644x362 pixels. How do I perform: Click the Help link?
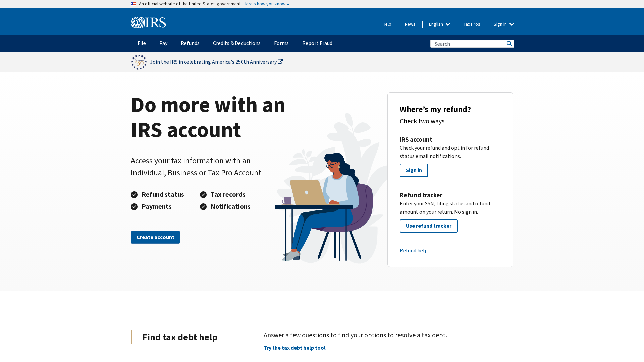tap(387, 24)
